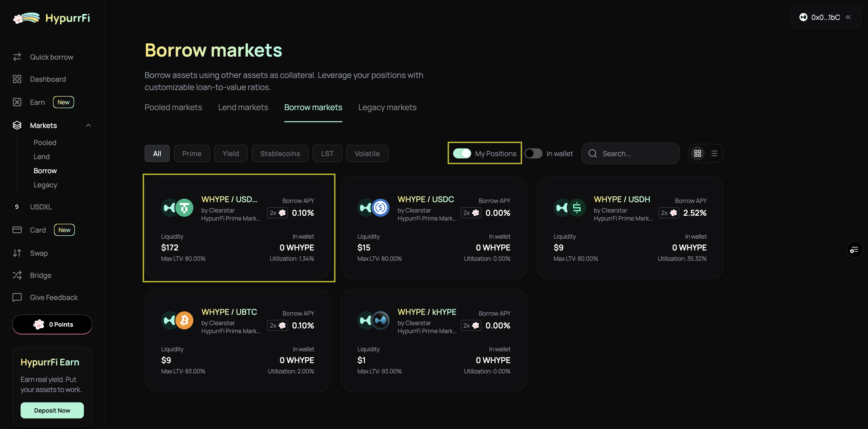Screen dimensions: 868x429
Task: Open Dashboard via its grid icon
Action: coord(17,79)
